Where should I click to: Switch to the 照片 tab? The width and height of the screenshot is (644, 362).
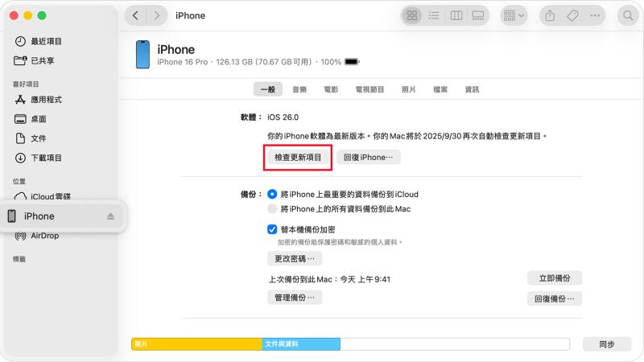[x=409, y=89]
